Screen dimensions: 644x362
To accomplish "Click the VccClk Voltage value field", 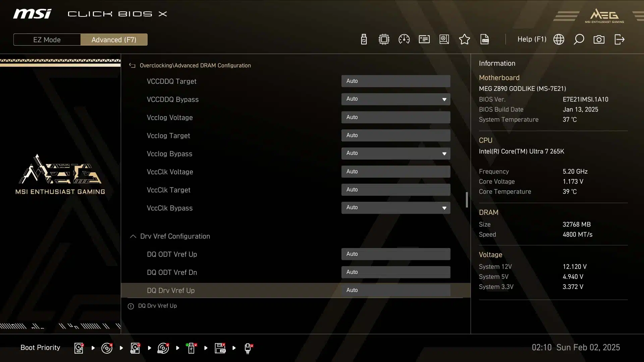I will (x=396, y=172).
